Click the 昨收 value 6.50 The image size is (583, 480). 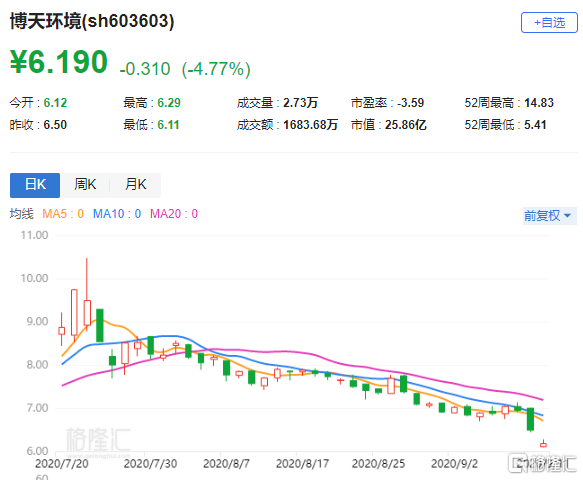55,125
